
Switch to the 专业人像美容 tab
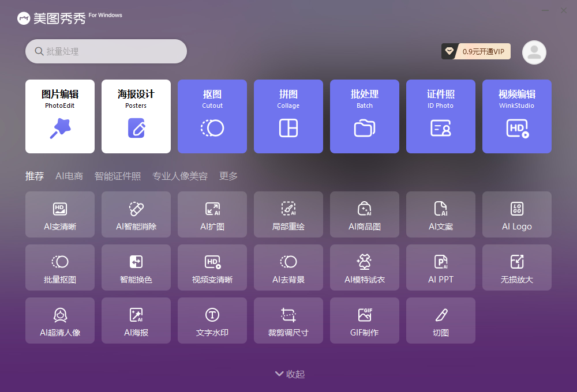click(181, 176)
